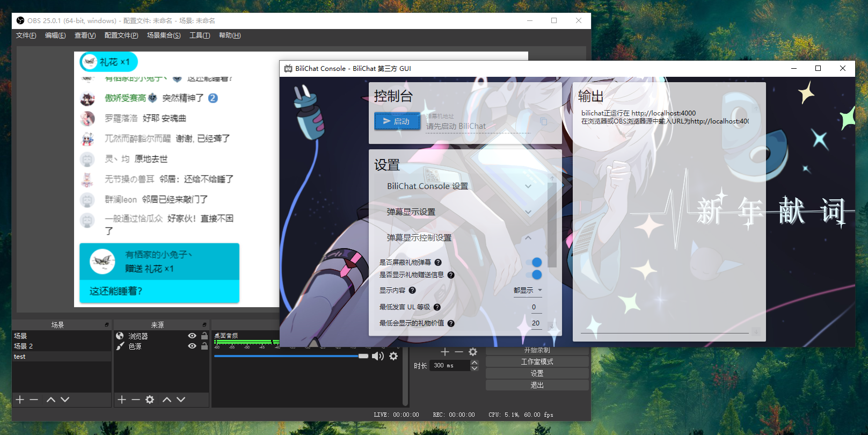Open the 场景集合(S) menu in OBS

(164, 35)
